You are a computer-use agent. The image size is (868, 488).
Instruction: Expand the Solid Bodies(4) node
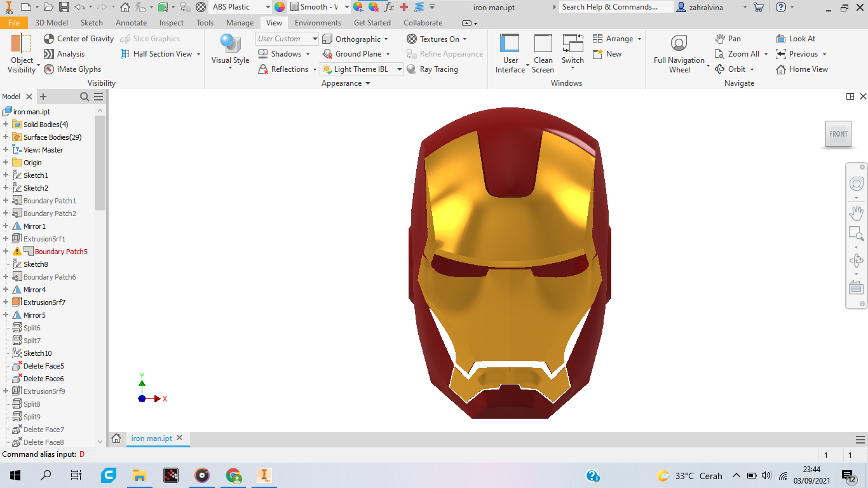[6, 125]
